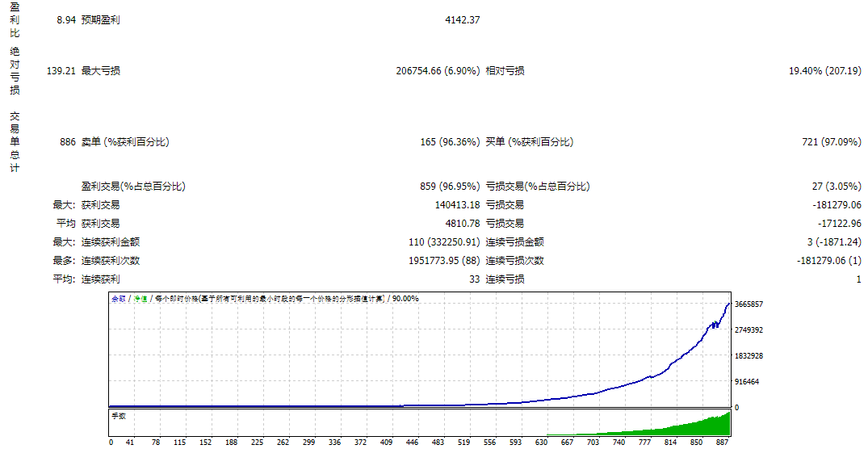Click the 买单 (%获利百分比) label
Viewport: 868px width, 449px height.
pos(529,142)
